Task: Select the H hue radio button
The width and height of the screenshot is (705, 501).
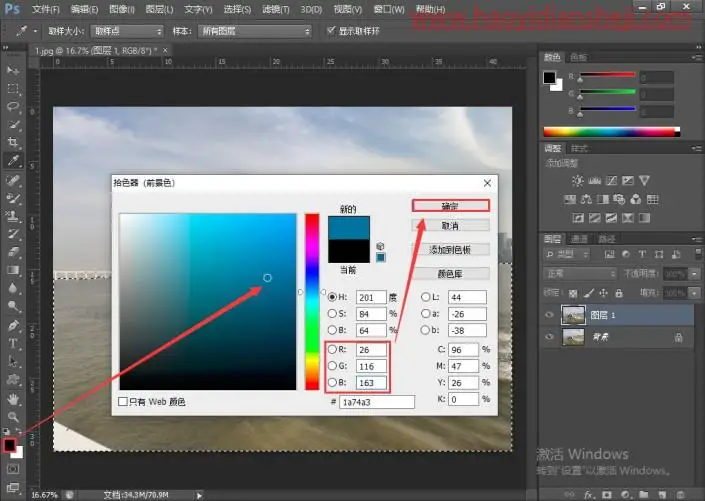Action: tap(332, 297)
